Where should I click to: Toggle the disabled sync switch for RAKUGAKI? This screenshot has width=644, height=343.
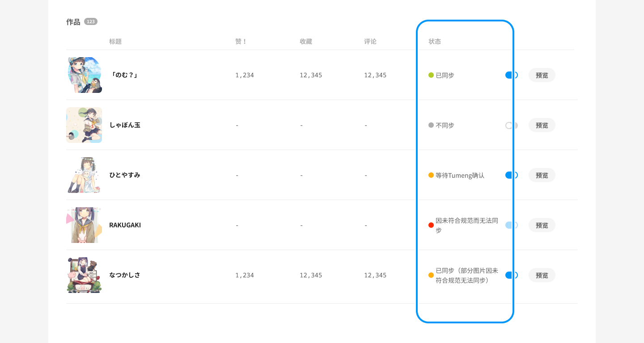point(511,225)
